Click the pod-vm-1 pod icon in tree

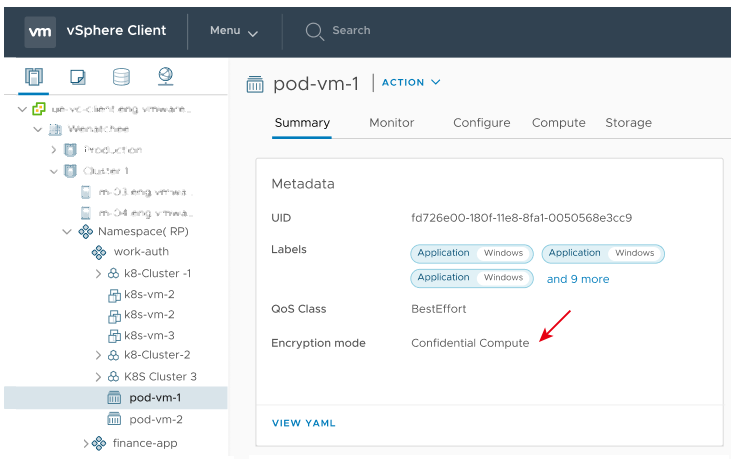pyautogui.click(x=114, y=398)
